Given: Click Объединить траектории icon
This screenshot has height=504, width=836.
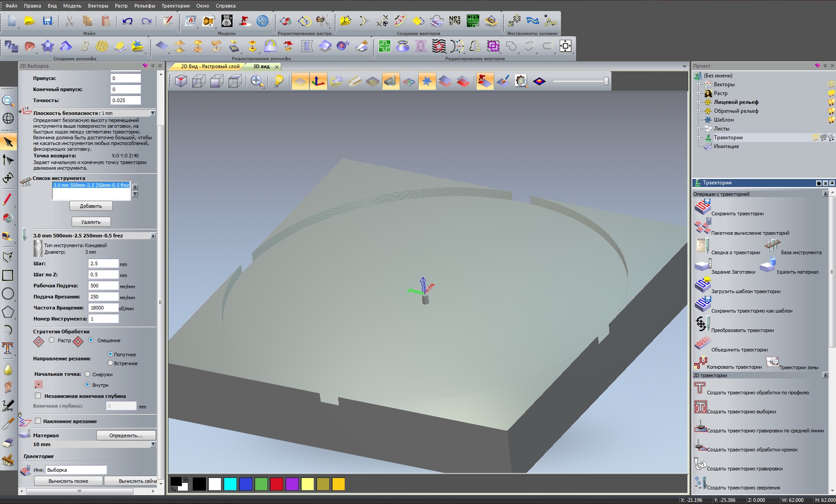Looking at the screenshot, I should click(702, 343).
